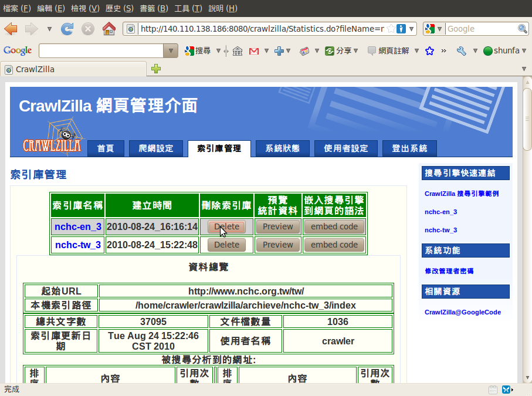This screenshot has width=532, height=396.
Task: Open the 檔案 (F) menu
Action: (x=17, y=8)
